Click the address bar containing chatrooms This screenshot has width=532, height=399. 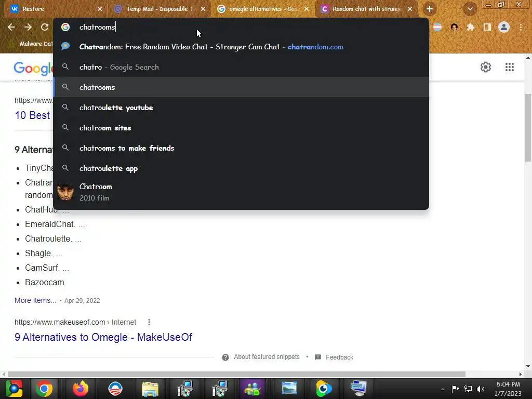pos(241,27)
